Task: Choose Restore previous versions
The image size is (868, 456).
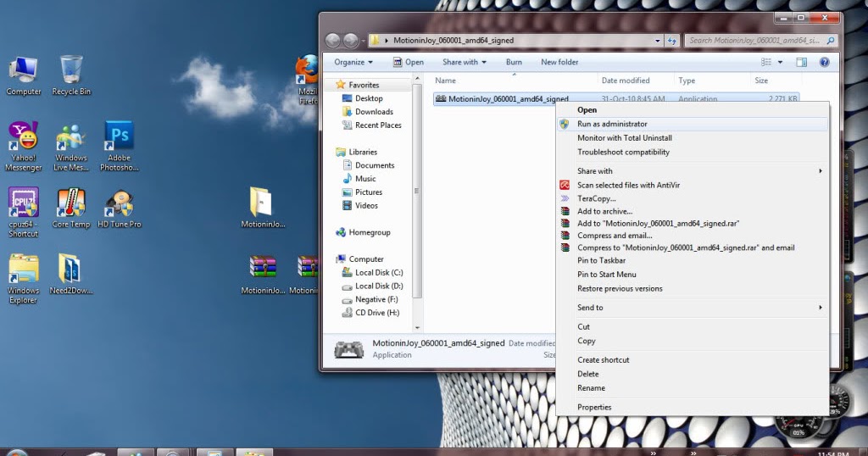Action: (693, 288)
